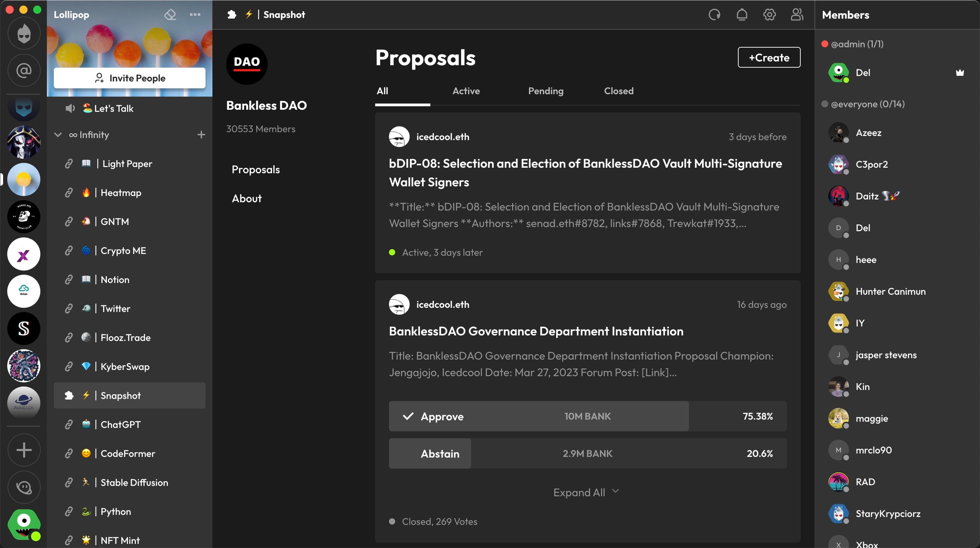The width and height of the screenshot is (980, 548).
Task: Open the Twitter channel
Action: point(129,309)
